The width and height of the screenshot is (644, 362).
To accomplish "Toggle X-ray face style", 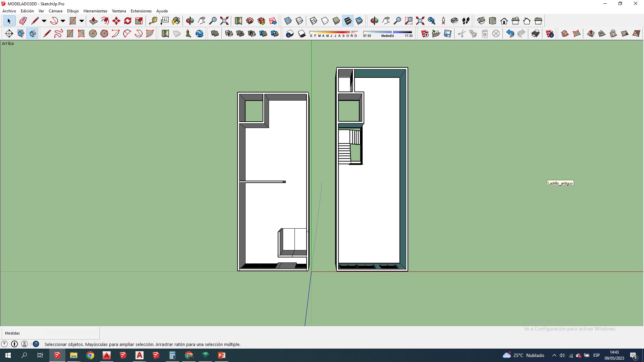I will point(288,21).
